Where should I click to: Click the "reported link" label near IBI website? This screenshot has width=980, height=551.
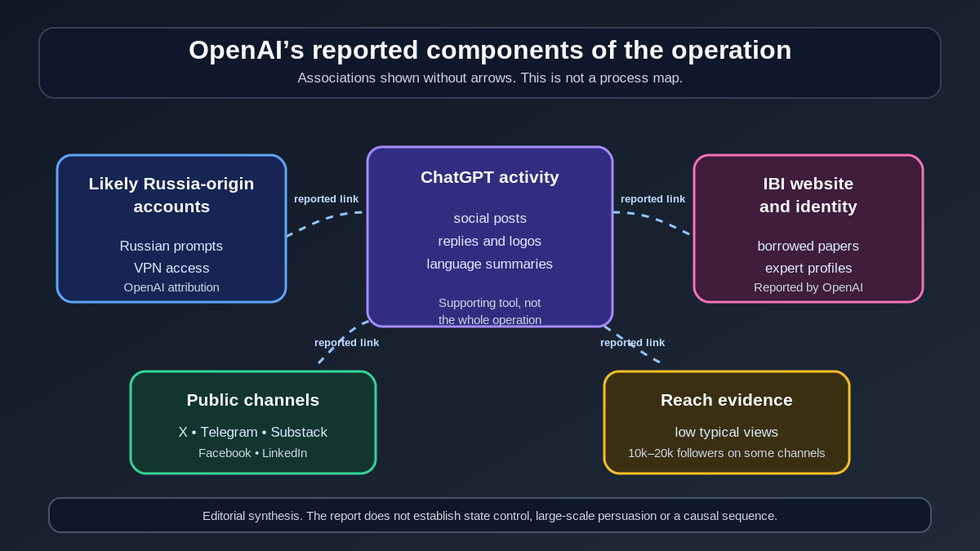pos(653,199)
